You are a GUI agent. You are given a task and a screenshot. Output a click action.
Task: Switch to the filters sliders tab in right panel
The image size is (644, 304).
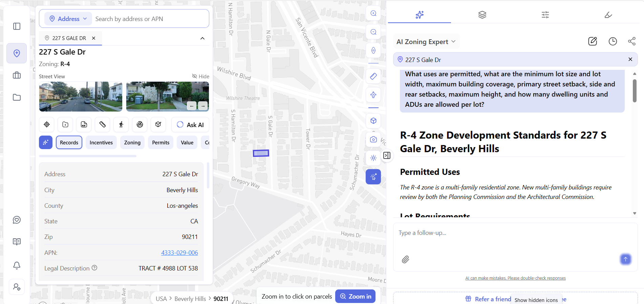545,15
